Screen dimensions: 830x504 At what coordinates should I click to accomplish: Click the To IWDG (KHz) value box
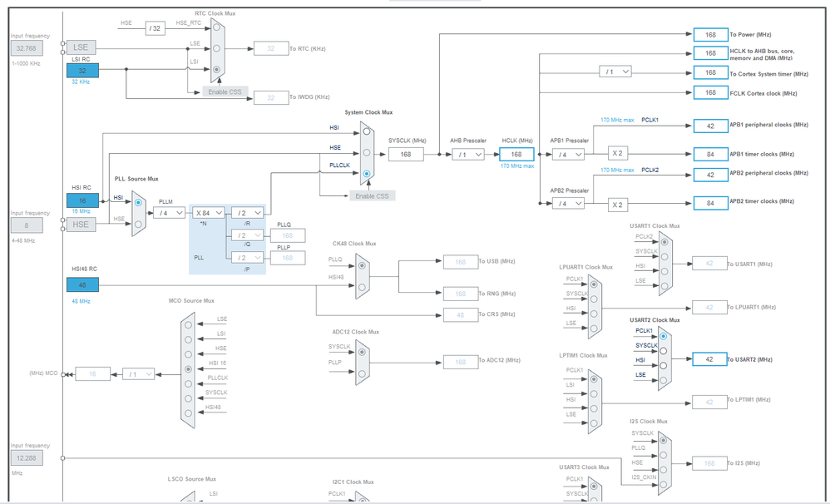(x=271, y=97)
